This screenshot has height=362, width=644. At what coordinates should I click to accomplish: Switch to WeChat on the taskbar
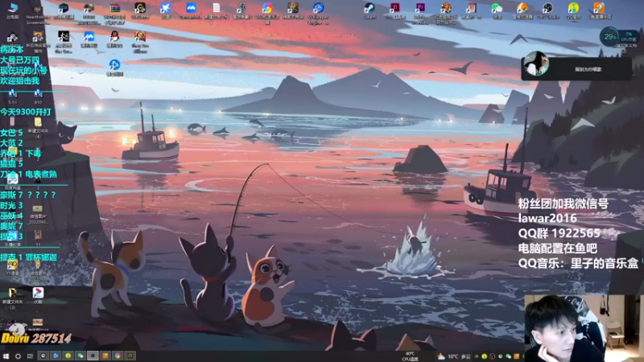[x=80, y=356]
